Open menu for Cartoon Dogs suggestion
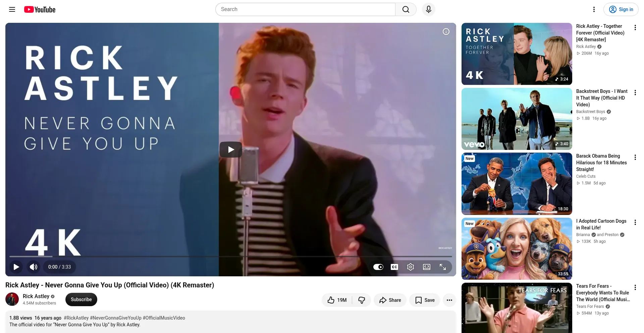Image resolution: width=644 pixels, height=333 pixels. [635, 222]
